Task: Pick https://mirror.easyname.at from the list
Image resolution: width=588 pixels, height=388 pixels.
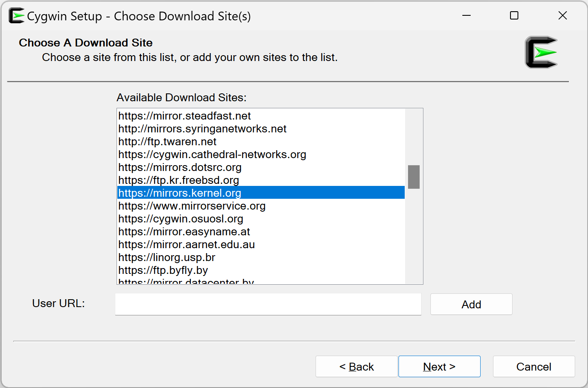Action: [x=261, y=232]
